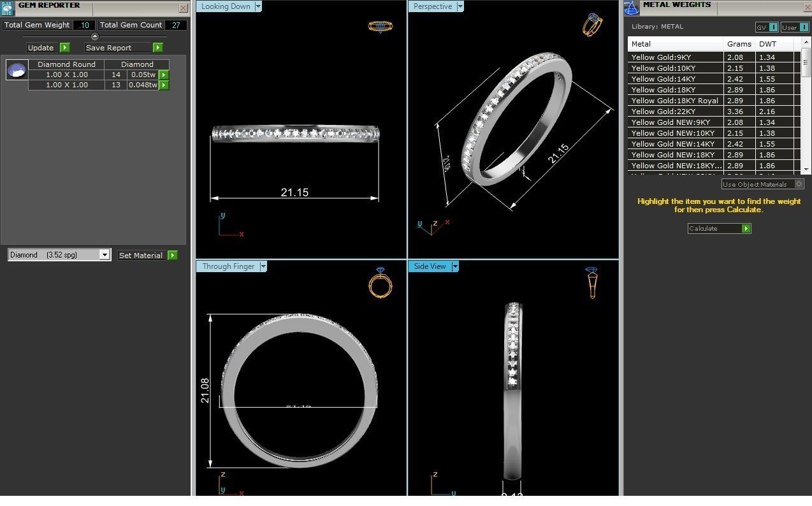Open the Through Finger viewport dropdown arrow

pos(263,266)
